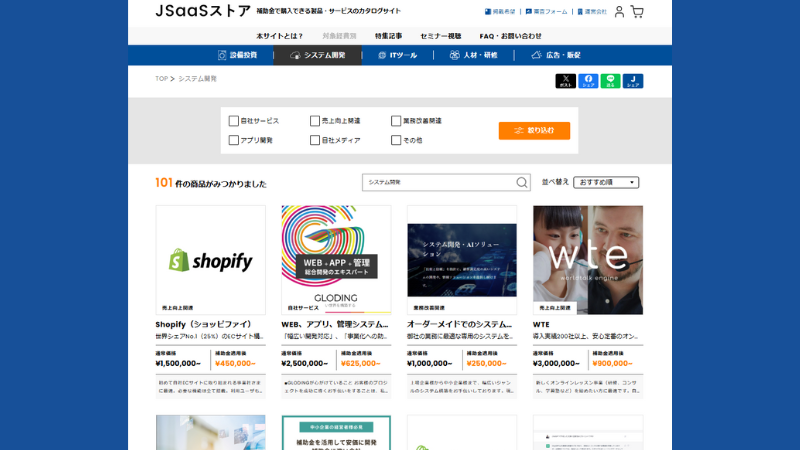
Task: Send page via LINE icon
Action: (x=610, y=81)
